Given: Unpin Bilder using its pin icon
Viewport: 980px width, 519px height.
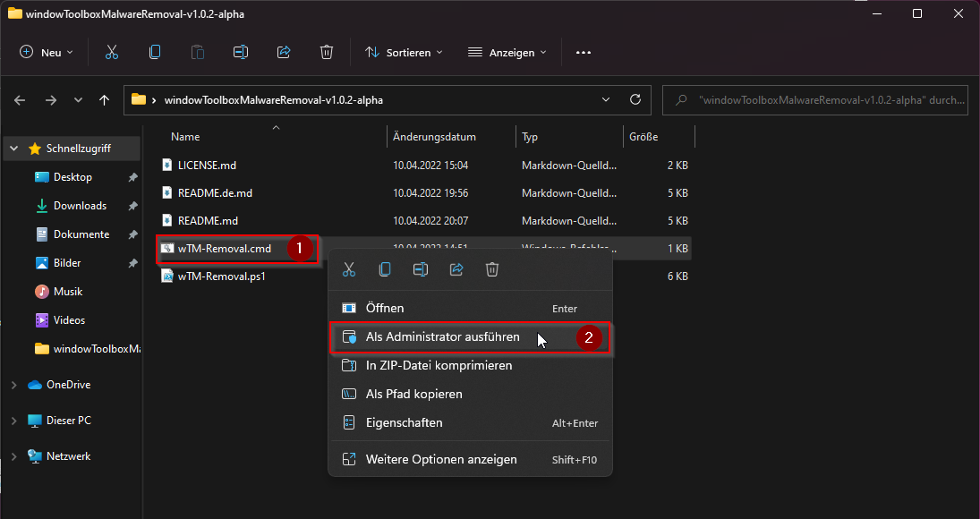Looking at the screenshot, I should [x=132, y=264].
